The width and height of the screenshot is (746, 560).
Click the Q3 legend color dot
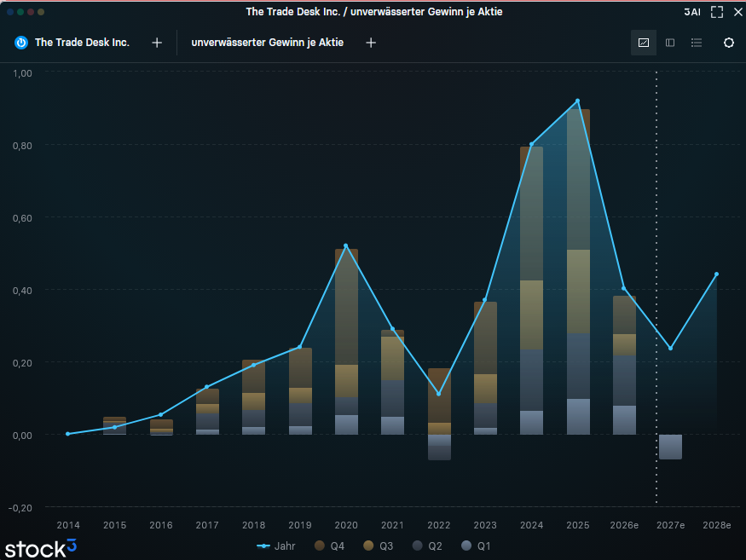(x=368, y=546)
